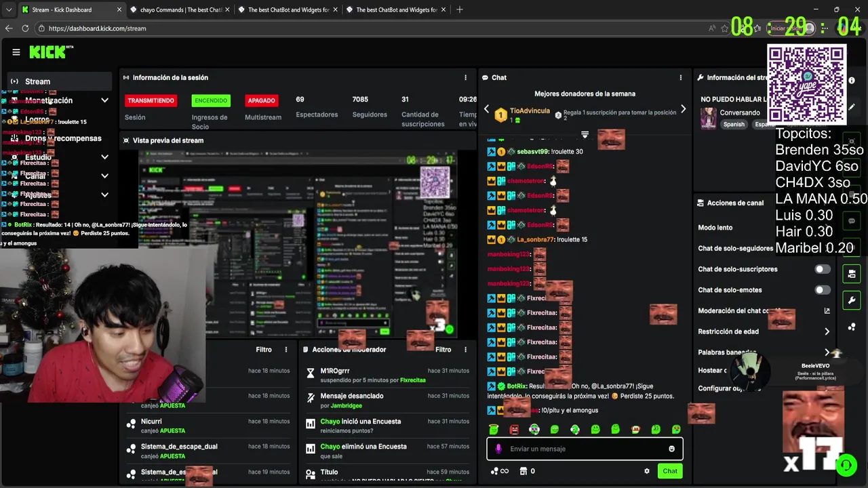Image resolution: width=868 pixels, height=488 pixels.
Task: Insert the headphones emote in the quick bar
Action: (534, 429)
